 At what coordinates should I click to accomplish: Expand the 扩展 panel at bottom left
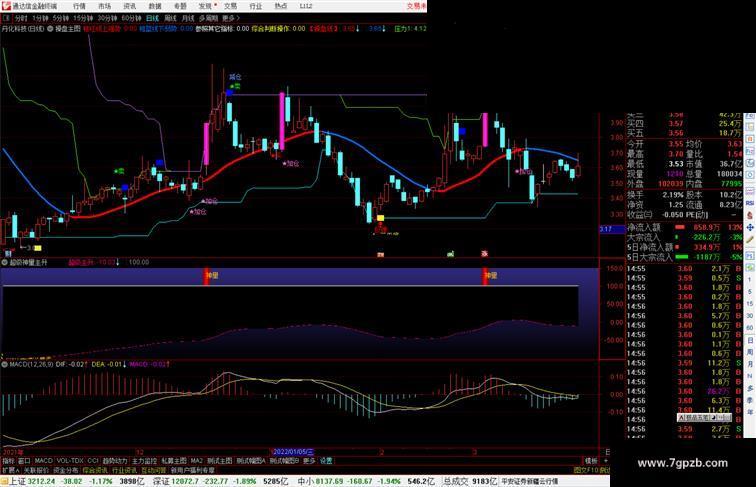10,470
